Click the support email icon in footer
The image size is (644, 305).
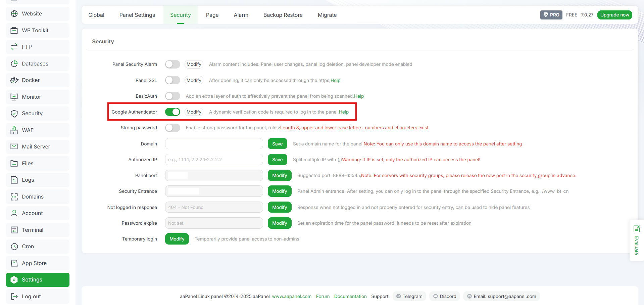[x=469, y=296]
